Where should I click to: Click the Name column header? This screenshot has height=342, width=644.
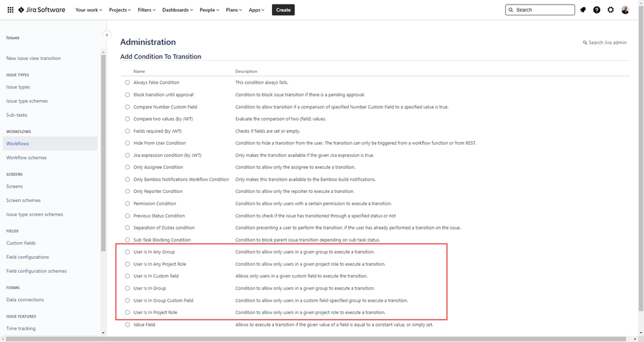click(x=139, y=72)
